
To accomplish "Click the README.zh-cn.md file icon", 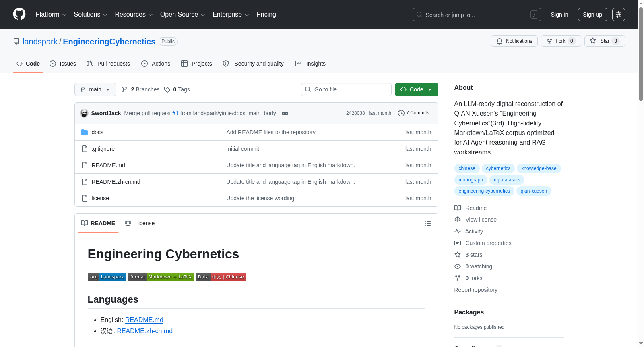I will click(85, 182).
